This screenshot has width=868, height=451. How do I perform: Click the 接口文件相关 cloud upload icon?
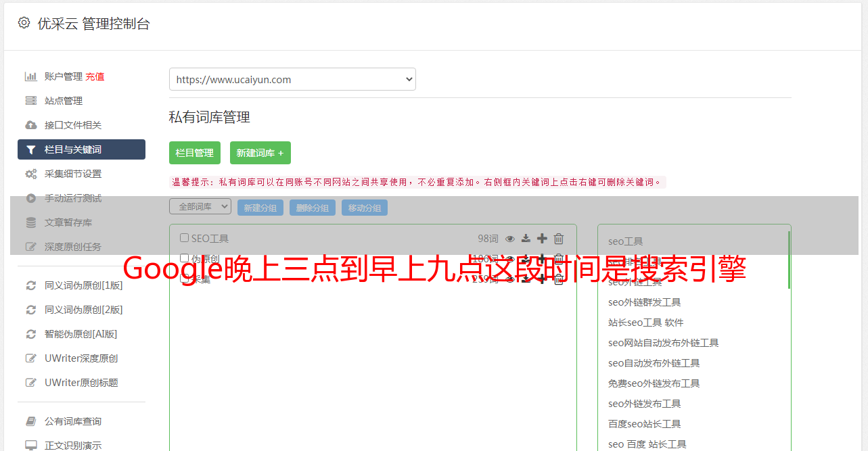(x=31, y=125)
